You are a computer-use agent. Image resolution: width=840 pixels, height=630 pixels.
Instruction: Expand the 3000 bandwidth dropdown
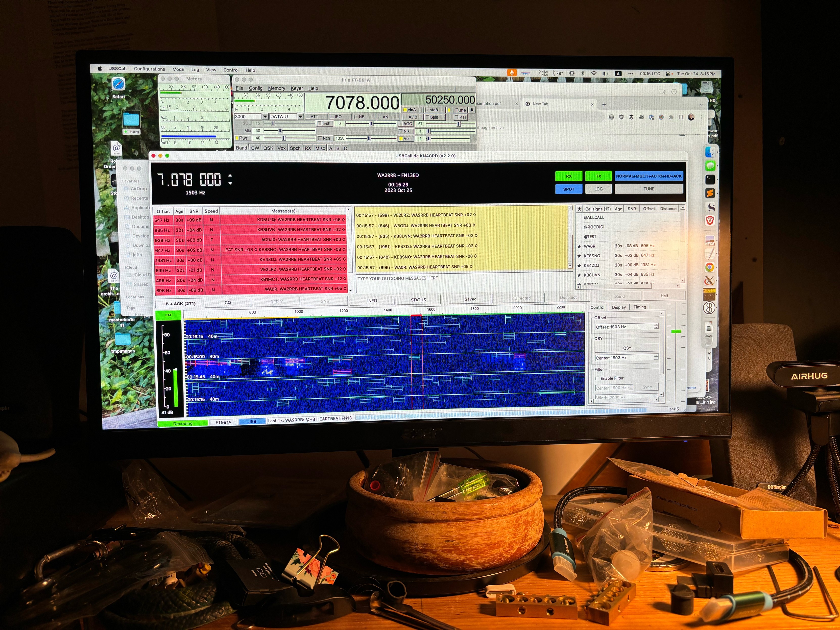[265, 117]
